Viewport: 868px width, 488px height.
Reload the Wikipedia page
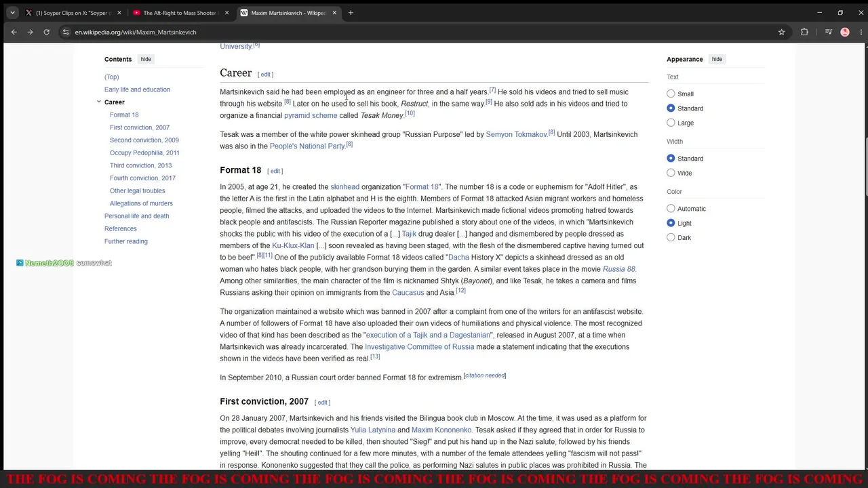tap(46, 32)
